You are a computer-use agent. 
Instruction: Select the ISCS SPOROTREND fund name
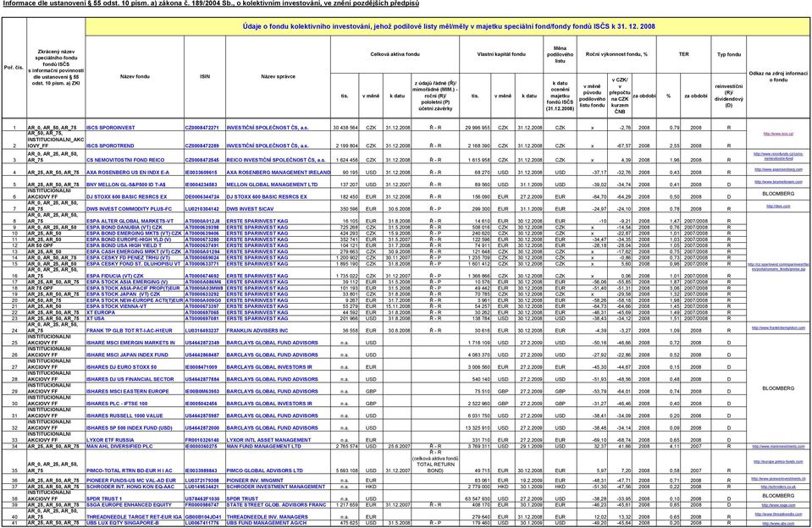click(110, 146)
